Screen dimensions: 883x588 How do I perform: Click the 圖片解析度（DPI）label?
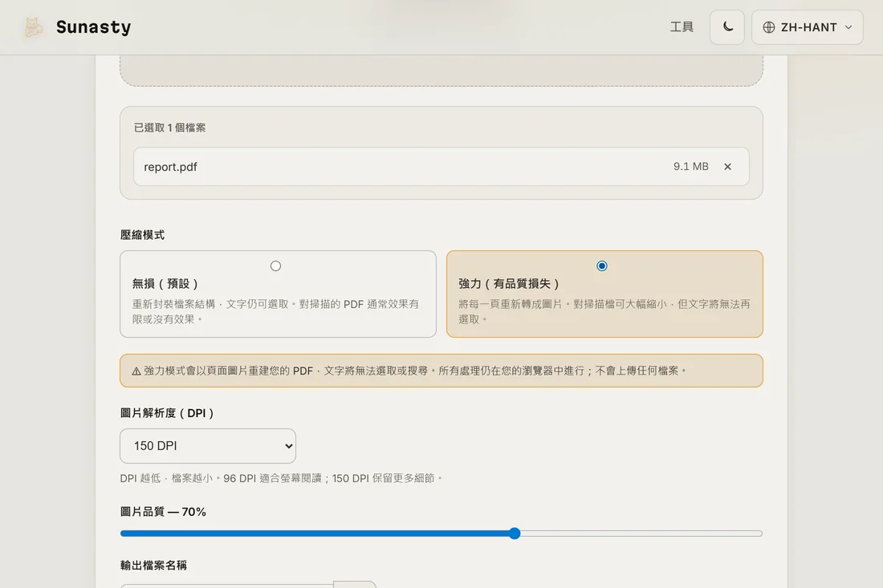167,413
